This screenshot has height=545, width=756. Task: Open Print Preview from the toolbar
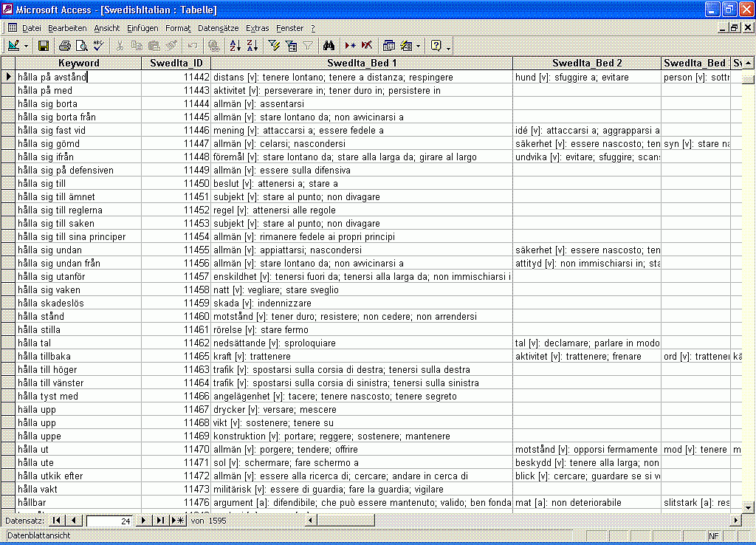(x=81, y=46)
